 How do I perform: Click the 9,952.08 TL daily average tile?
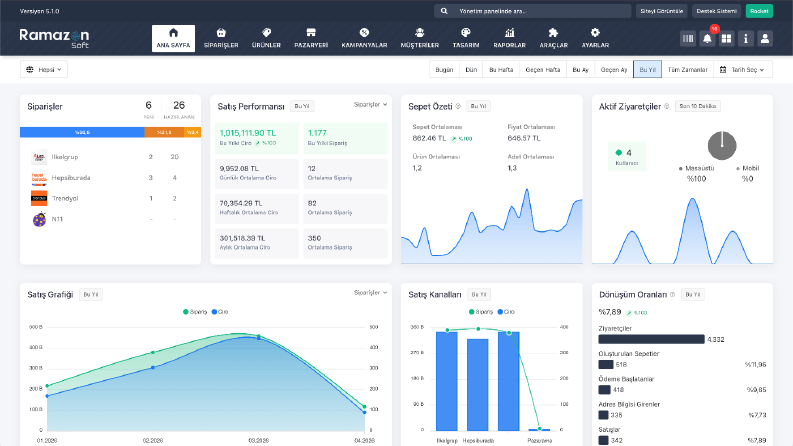click(x=256, y=173)
